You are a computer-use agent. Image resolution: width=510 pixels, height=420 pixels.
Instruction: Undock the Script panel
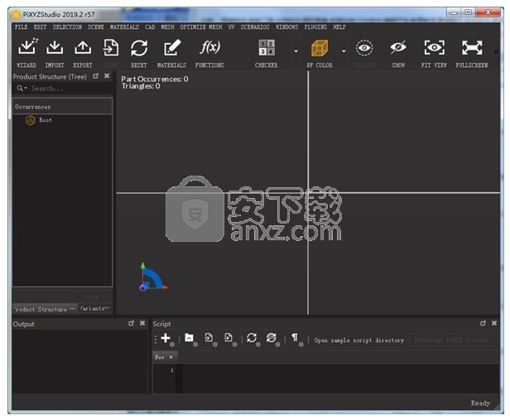(483, 323)
